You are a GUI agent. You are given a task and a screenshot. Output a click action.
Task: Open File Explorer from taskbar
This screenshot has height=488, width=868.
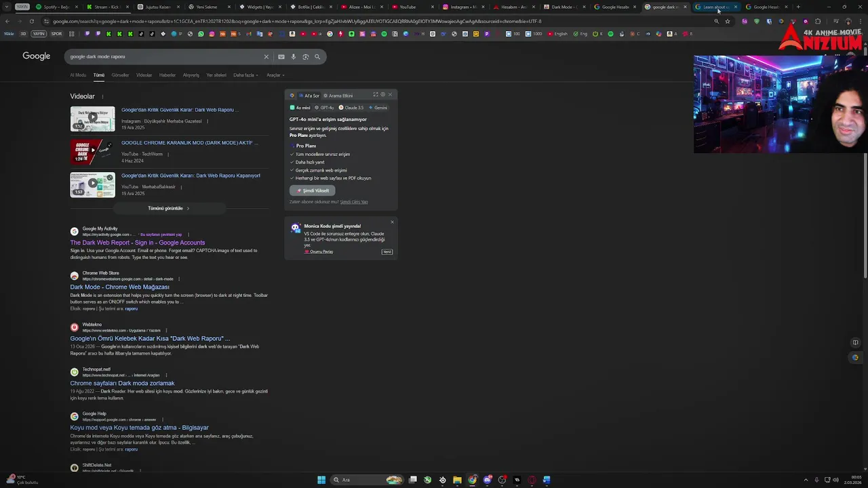pos(457,480)
